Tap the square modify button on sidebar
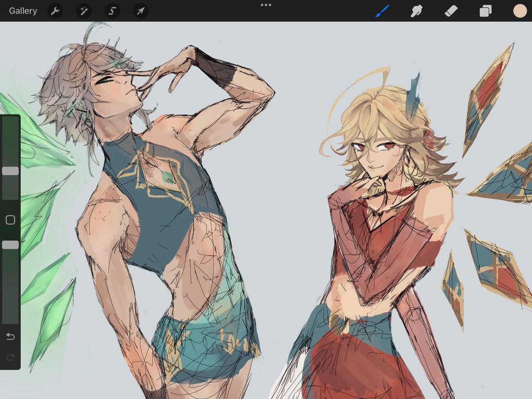The width and height of the screenshot is (532, 399). tap(10, 220)
